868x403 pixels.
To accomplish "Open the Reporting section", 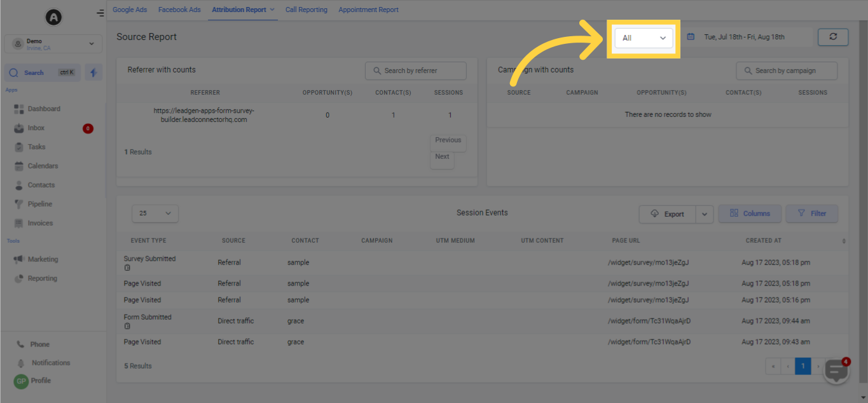I will [x=42, y=278].
